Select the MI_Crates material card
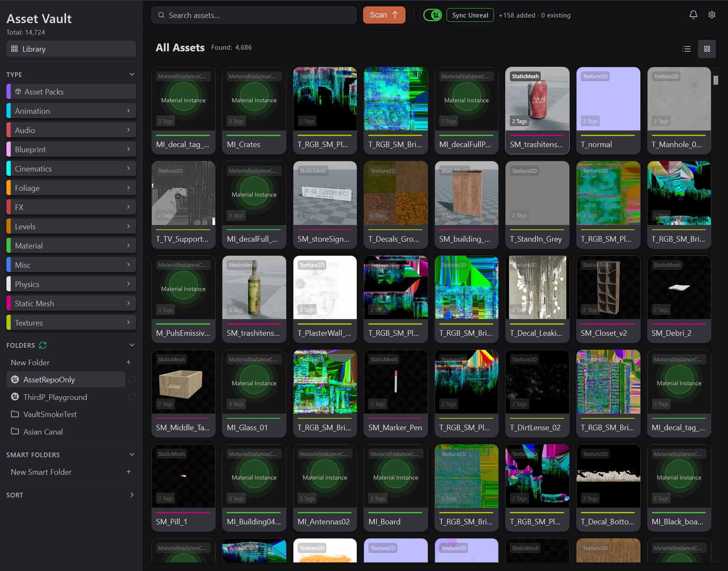This screenshot has width=728, height=571. point(254,110)
